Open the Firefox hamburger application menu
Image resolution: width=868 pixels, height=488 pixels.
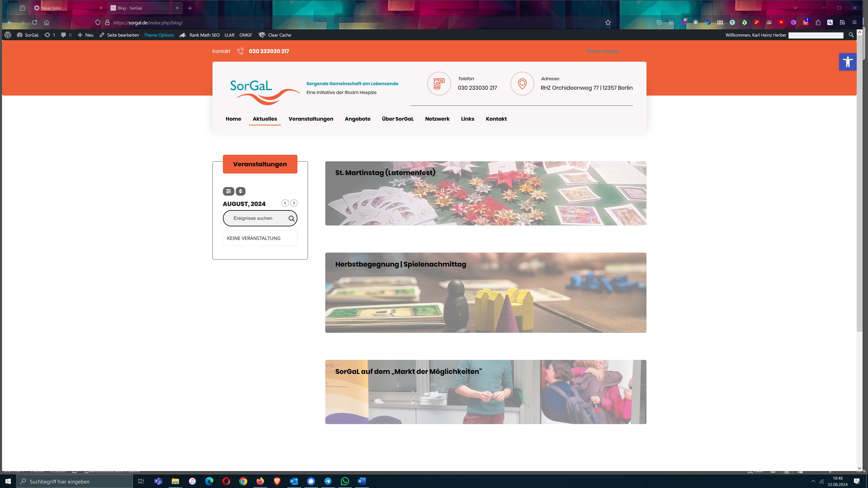point(854,23)
